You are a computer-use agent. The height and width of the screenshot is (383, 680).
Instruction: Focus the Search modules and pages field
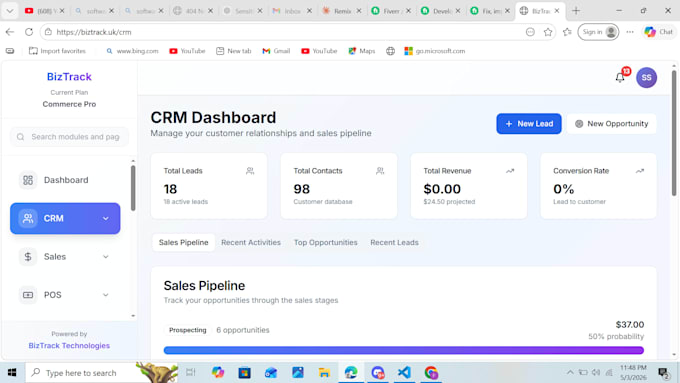(x=69, y=137)
